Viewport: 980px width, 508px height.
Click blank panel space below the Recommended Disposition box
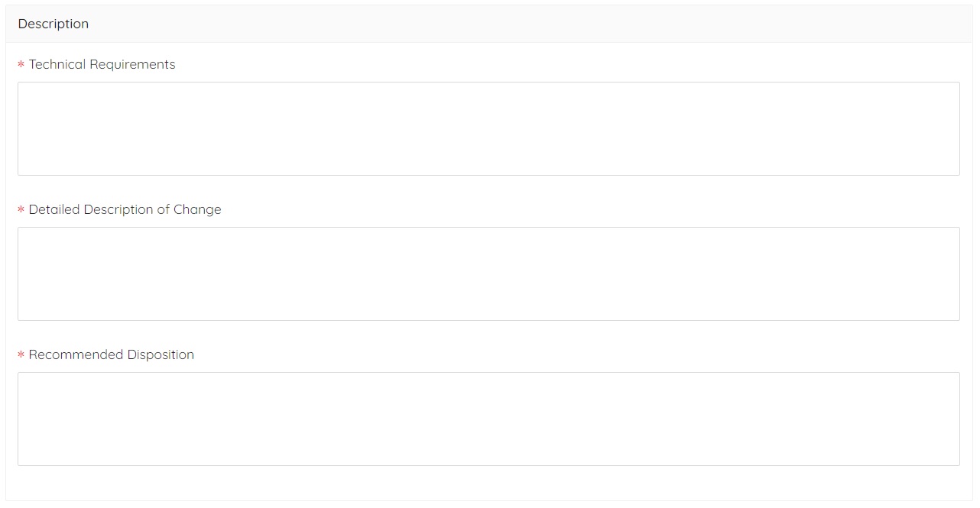tap(488, 483)
